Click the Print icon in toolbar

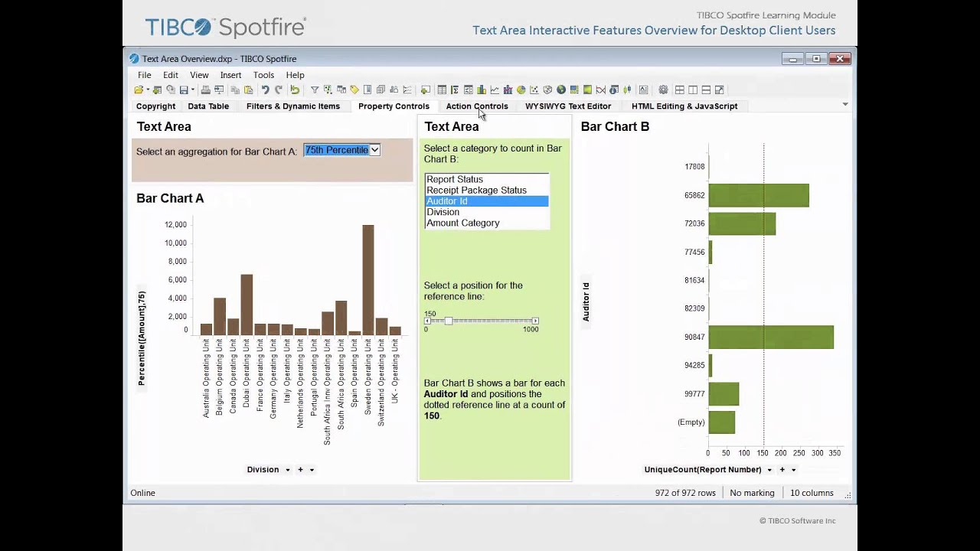pyautogui.click(x=205, y=90)
